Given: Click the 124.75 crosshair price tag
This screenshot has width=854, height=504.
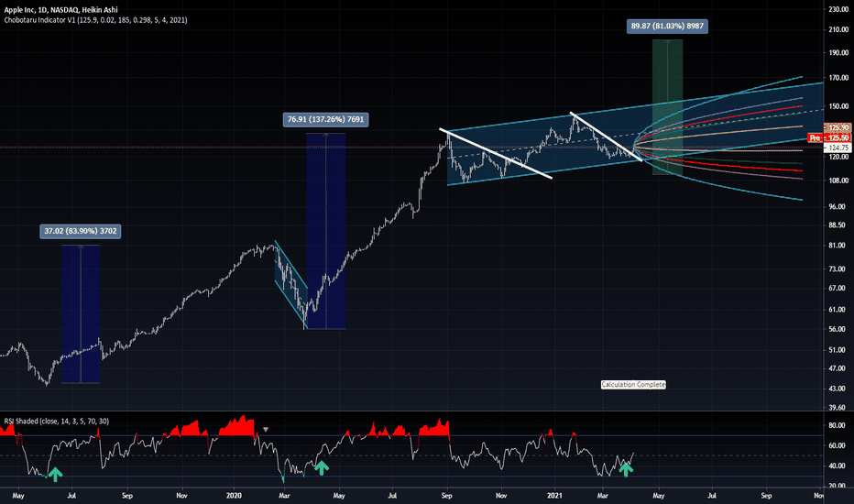Looking at the screenshot, I should [838, 148].
